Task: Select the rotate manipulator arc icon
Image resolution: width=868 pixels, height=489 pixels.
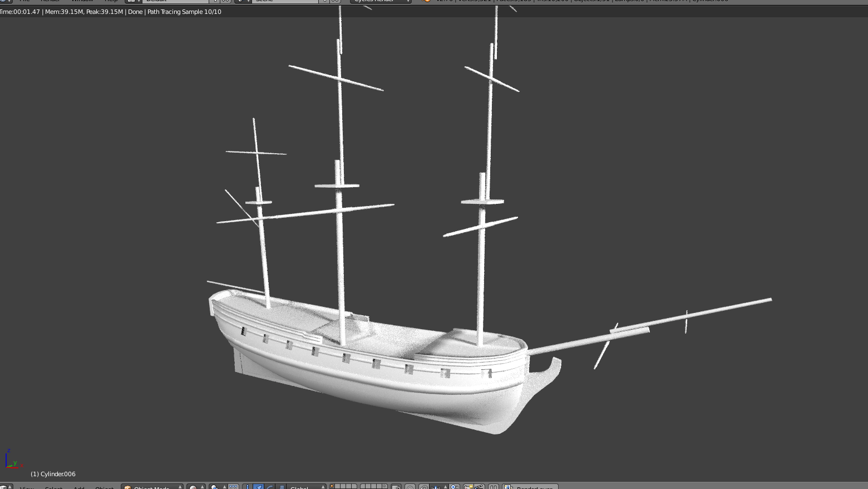Action: 269,487
